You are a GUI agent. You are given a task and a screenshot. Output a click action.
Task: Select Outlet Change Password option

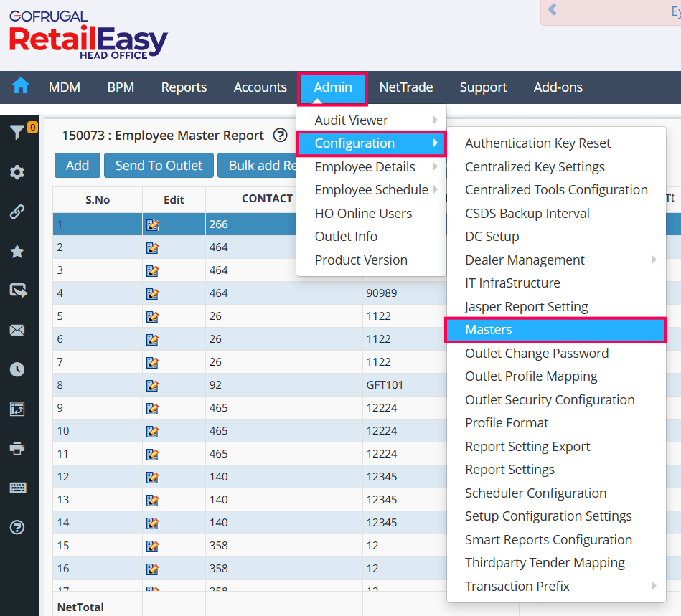pos(556,354)
